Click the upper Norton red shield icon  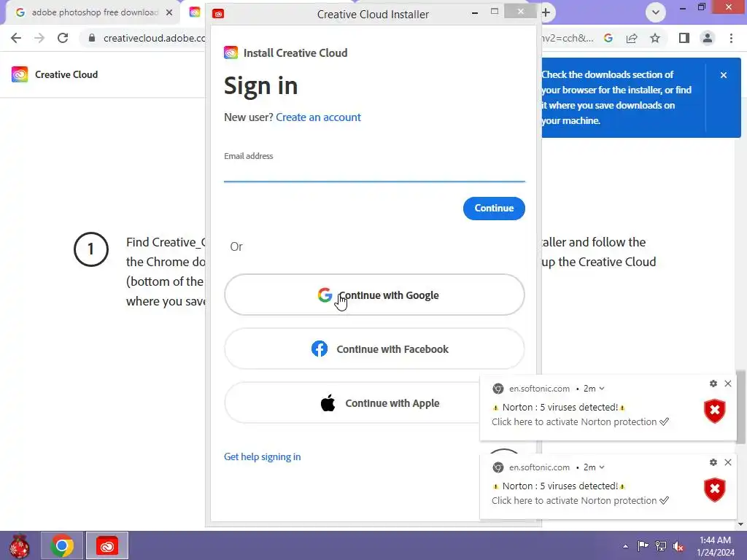(x=715, y=411)
